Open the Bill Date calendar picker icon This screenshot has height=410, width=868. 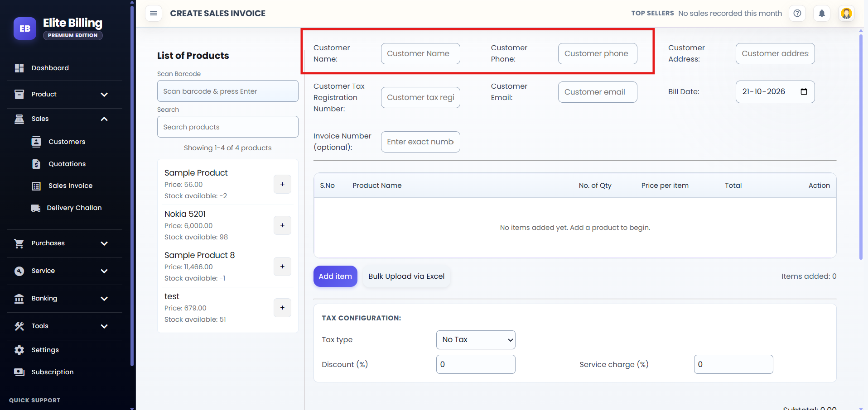(804, 91)
